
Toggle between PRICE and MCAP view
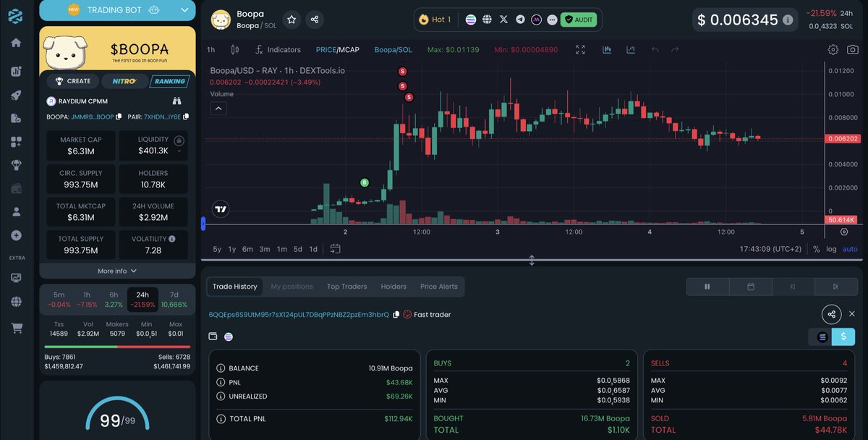(337, 50)
